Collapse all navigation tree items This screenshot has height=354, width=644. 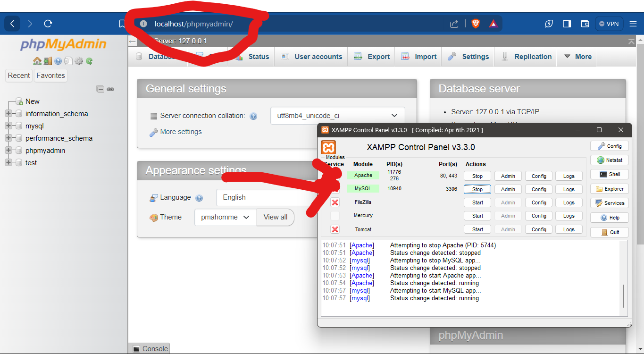100,89
